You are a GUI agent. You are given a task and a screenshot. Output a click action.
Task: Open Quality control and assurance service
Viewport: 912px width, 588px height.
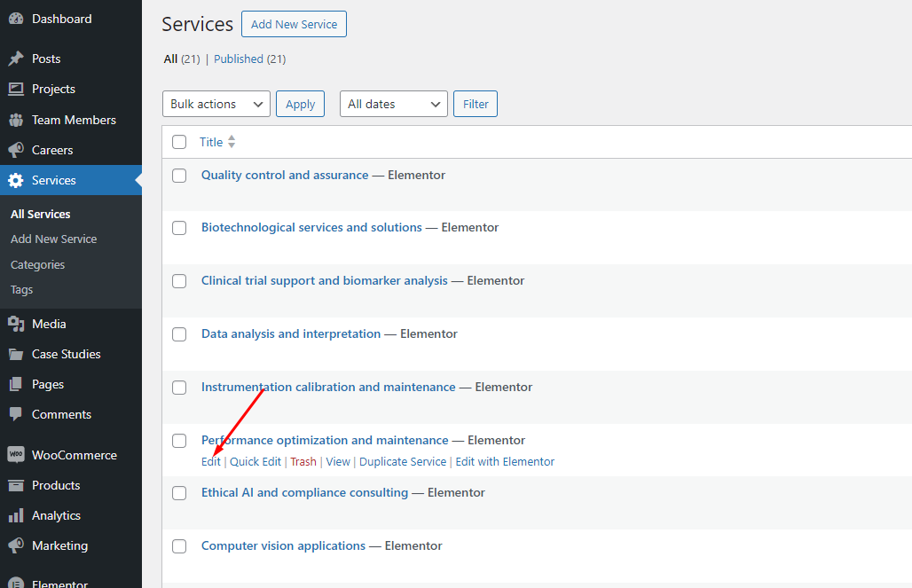[285, 175]
